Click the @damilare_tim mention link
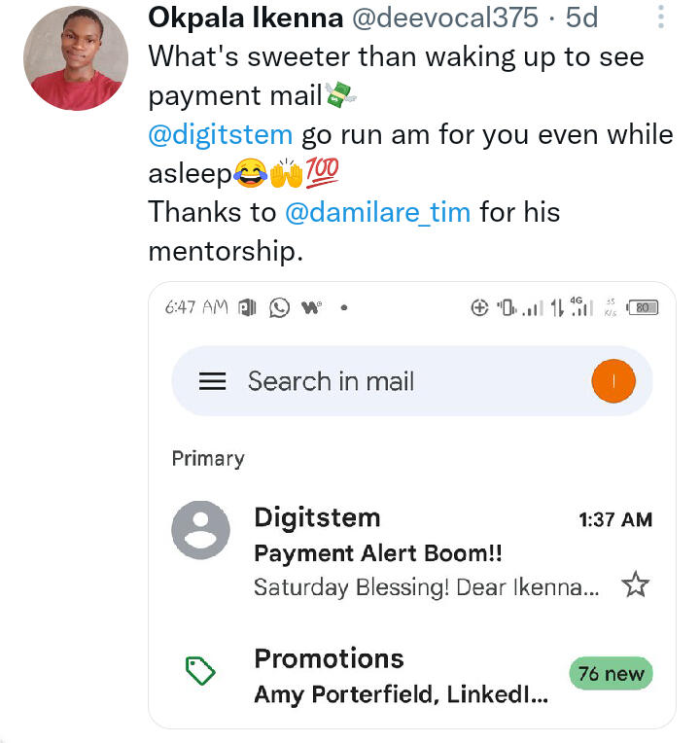The height and width of the screenshot is (743, 700). (x=377, y=212)
